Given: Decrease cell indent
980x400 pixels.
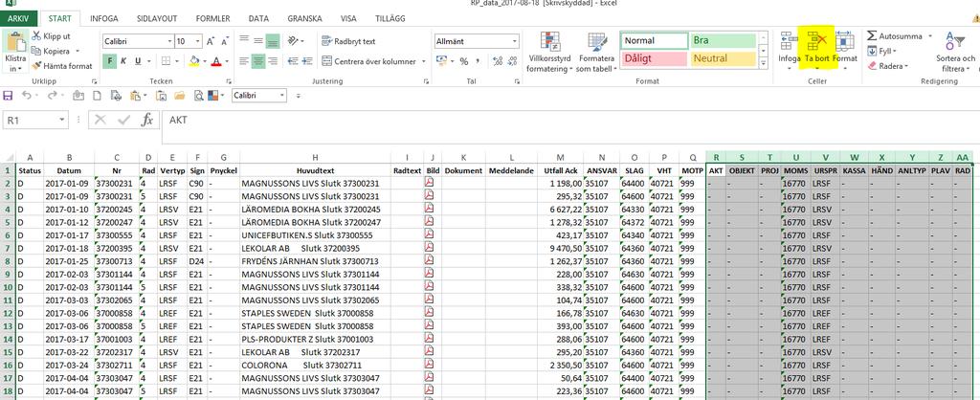Looking at the screenshot, I should pos(292,61).
